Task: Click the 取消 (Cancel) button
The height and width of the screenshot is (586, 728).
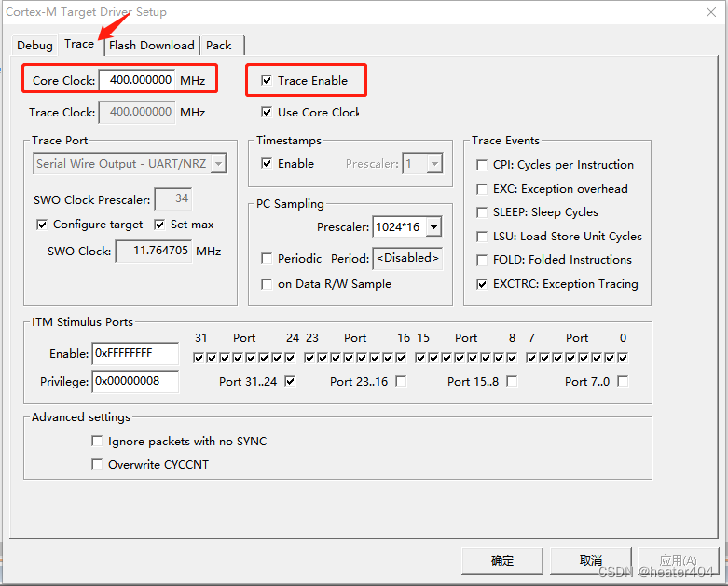Action: pos(591,561)
